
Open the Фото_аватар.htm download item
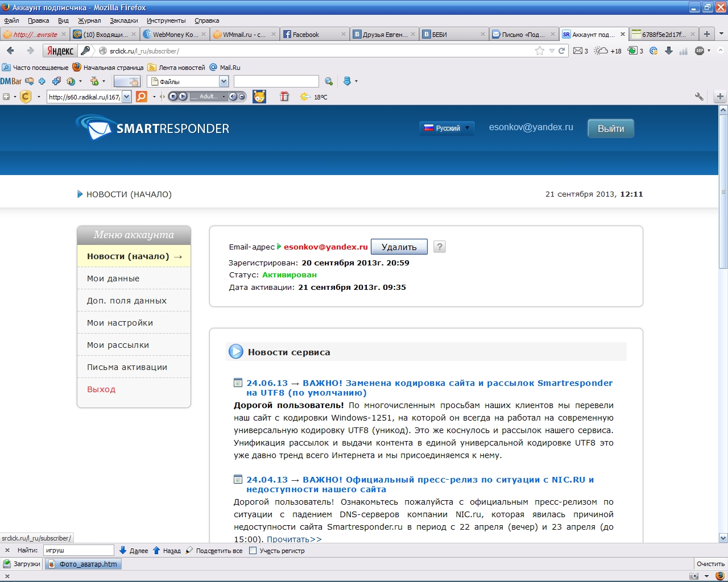(83, 564)
